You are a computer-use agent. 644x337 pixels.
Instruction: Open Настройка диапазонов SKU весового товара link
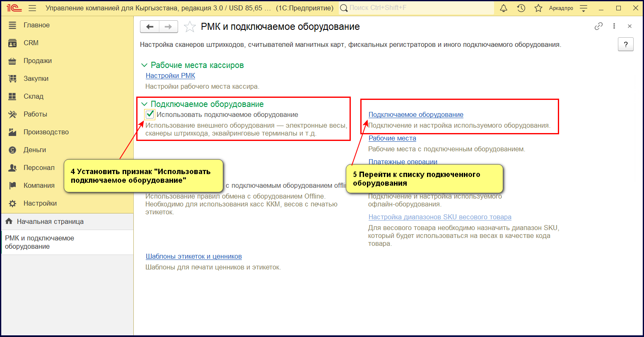[440, 217]
